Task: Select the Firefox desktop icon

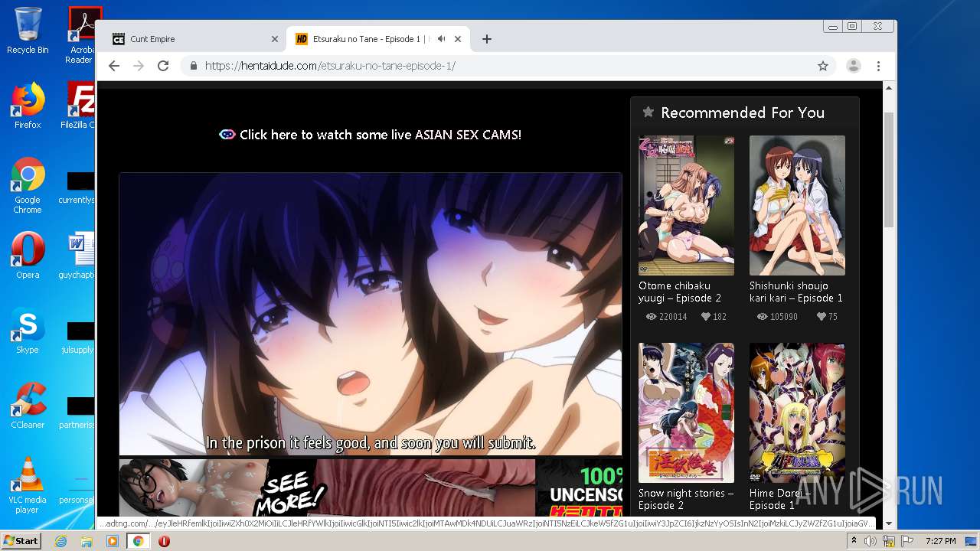Action: 28,106
